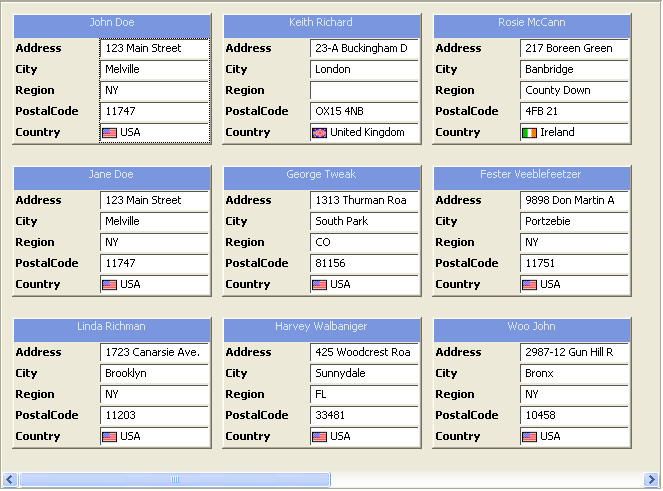Click Keith Richard's empty Region field

(364, 91)
